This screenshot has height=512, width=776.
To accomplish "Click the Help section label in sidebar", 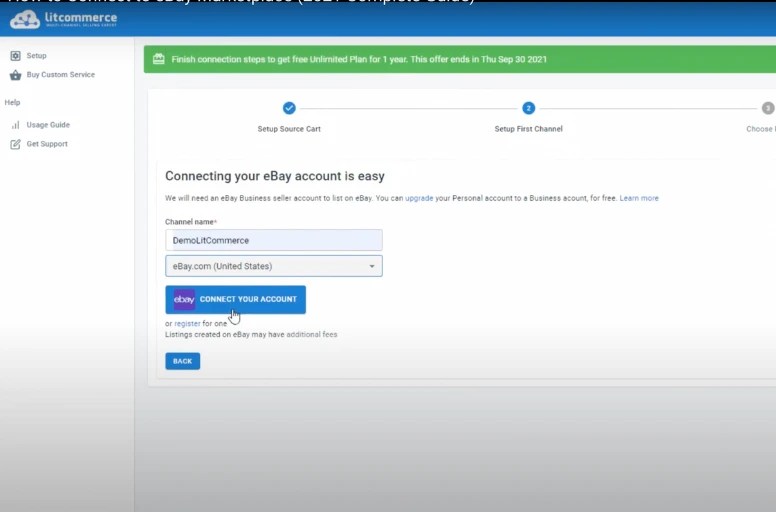I will point(12,102).
